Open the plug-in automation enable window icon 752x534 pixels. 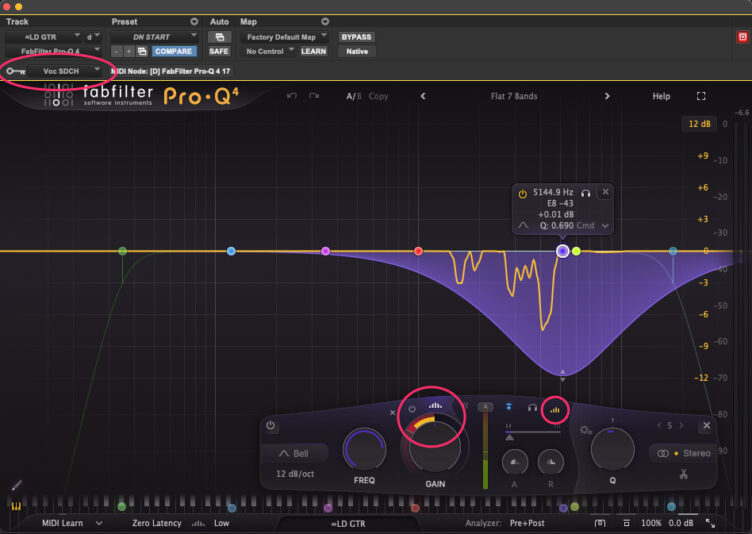pyautogui.click(x=220, y=37)
